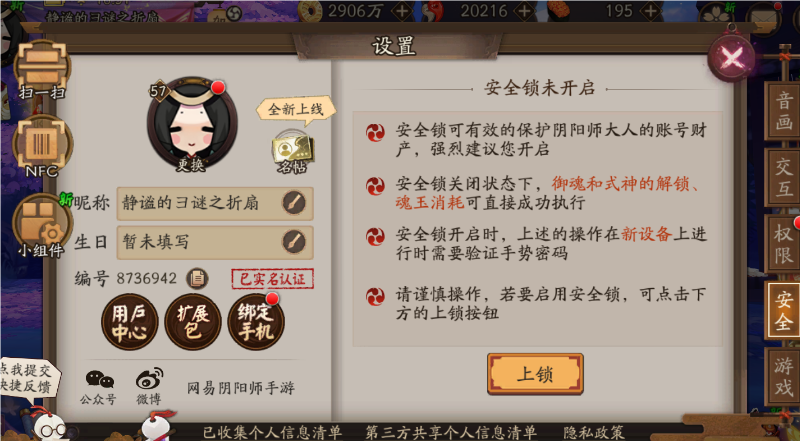Open the 扫一扫 scan icon
This screenshot has height=441, width=800.
pyautogui.click(x=42, y=69)
